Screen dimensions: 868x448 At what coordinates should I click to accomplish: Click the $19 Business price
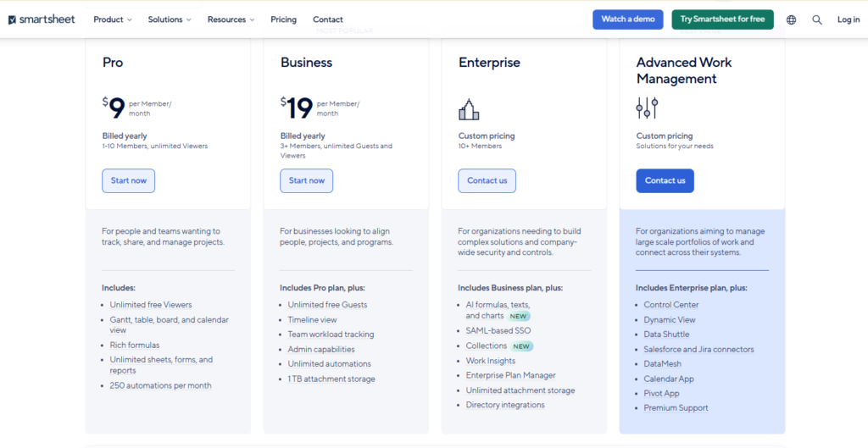(297, 108)
